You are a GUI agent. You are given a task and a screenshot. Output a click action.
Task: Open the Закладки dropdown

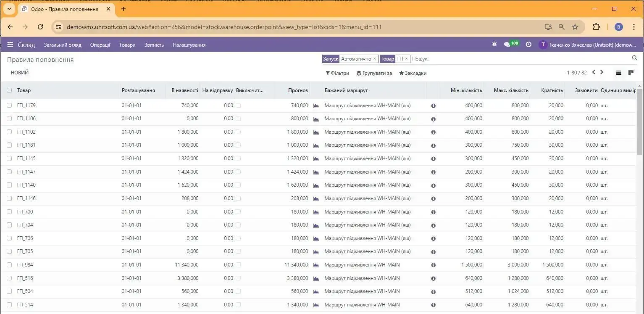coord(413,73)
